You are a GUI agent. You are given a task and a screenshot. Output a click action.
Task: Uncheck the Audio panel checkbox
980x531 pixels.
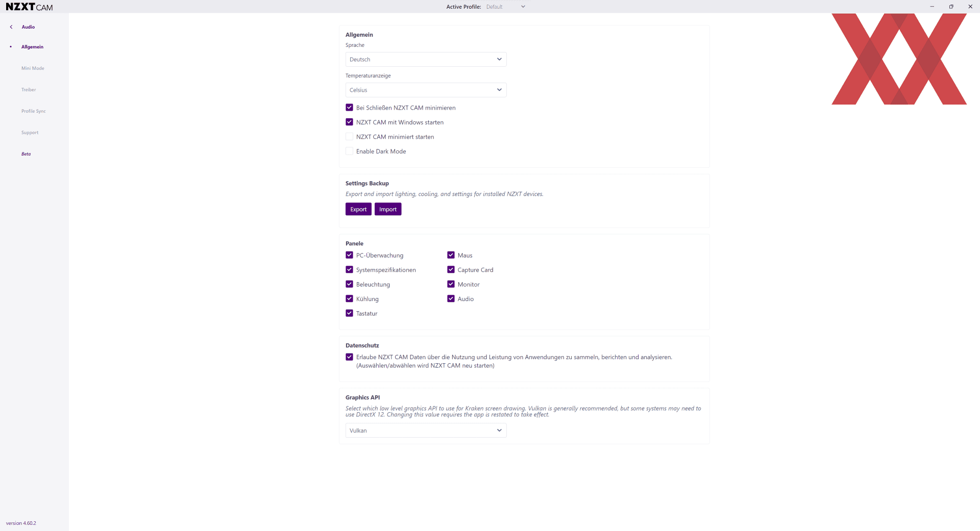coord(451,298)
